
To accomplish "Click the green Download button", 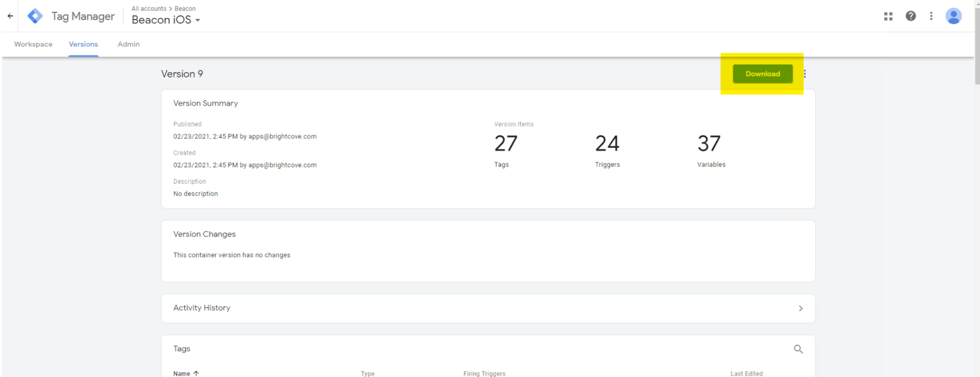I will point(762,74).
